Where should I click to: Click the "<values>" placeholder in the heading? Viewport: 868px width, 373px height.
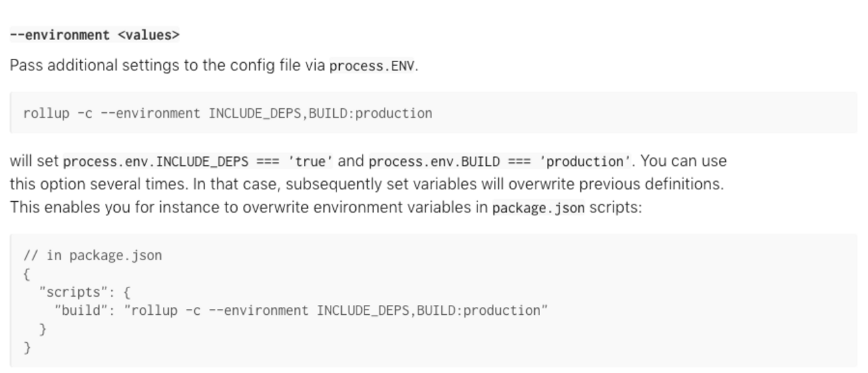[x=148, y=35]
